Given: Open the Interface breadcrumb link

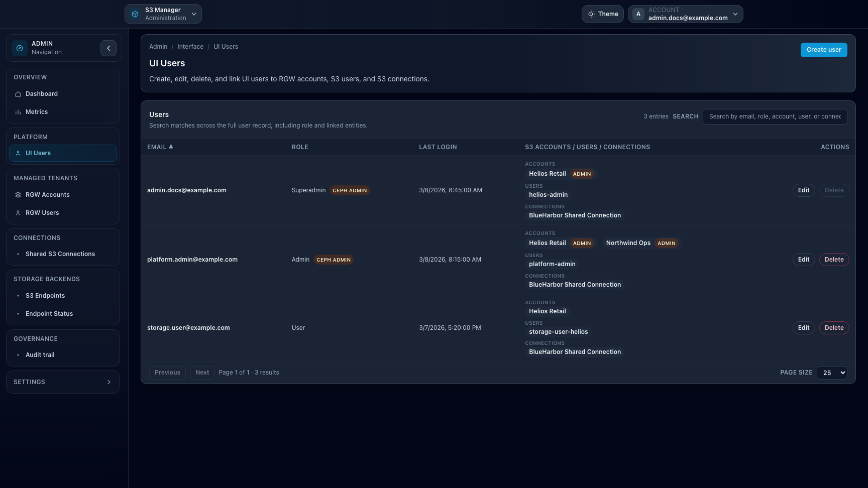Looking at the screenshot, I should click(190, 46).
